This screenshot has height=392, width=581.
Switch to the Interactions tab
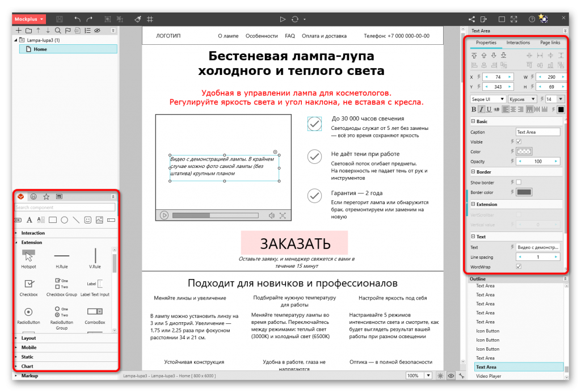pyautogui.click(x=518, y=43)
